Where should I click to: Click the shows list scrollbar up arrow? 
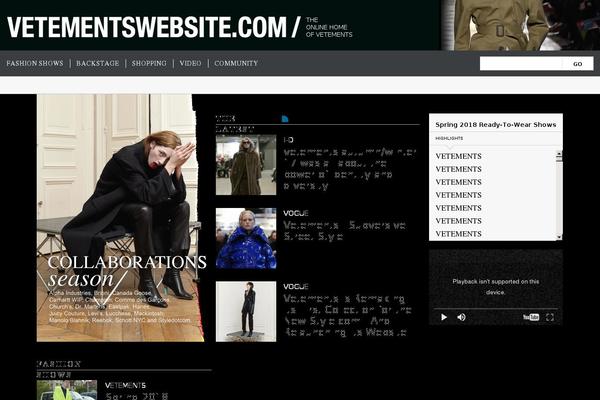[559, 153]
